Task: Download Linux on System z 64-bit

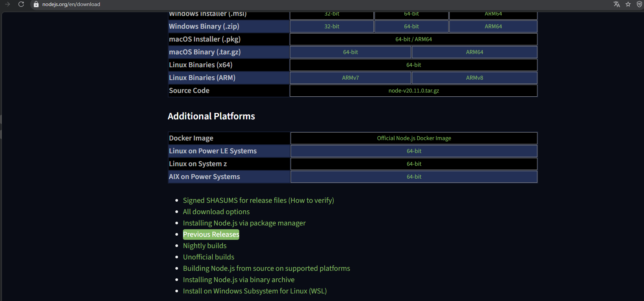Action: coord(414,164)
